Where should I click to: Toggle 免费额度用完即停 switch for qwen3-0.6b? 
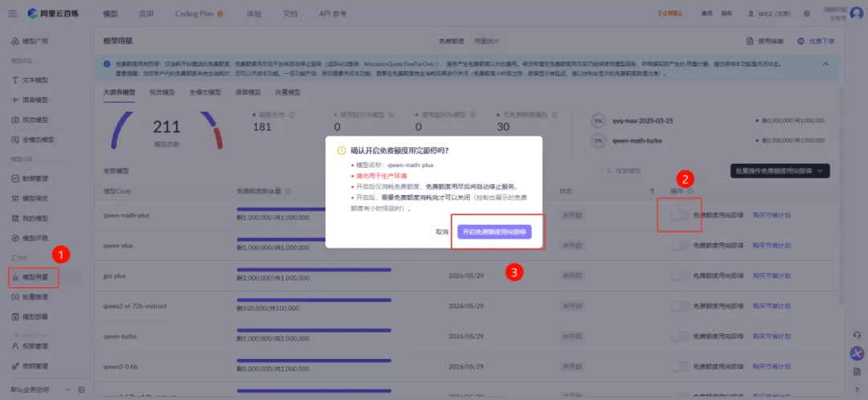pyautogui.click(x=681, y=366)
